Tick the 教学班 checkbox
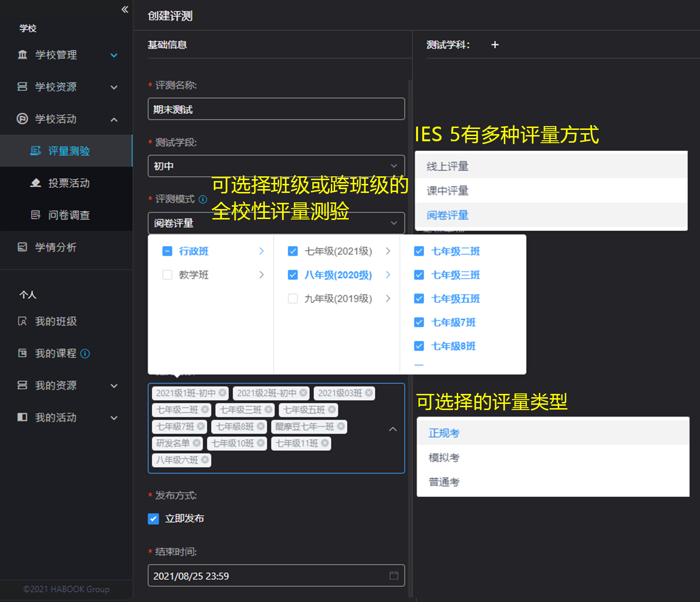The width and height of the screenshot is (700, 602). click(x=167, y=275)
